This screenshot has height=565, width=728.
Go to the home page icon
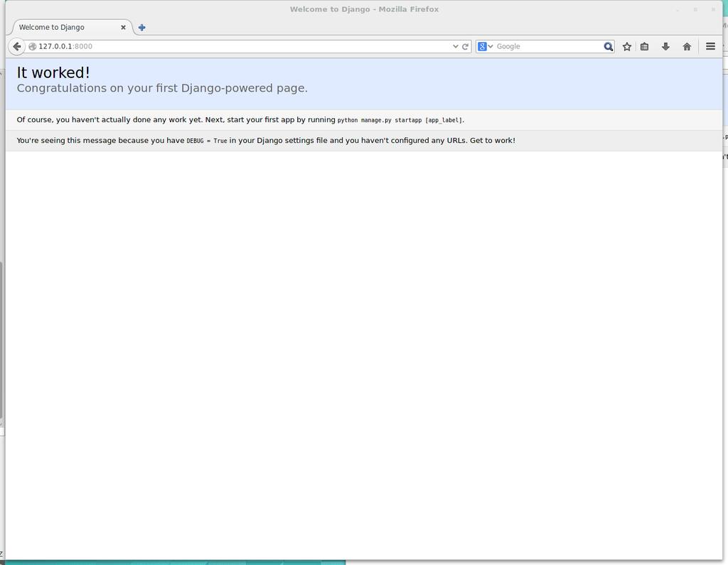coord(687,46)
